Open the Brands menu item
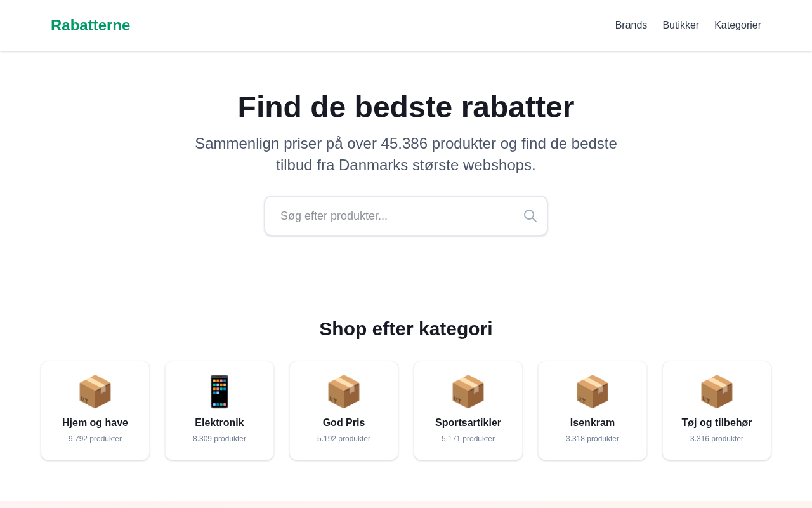812x508 pixels. pos(631,25)
